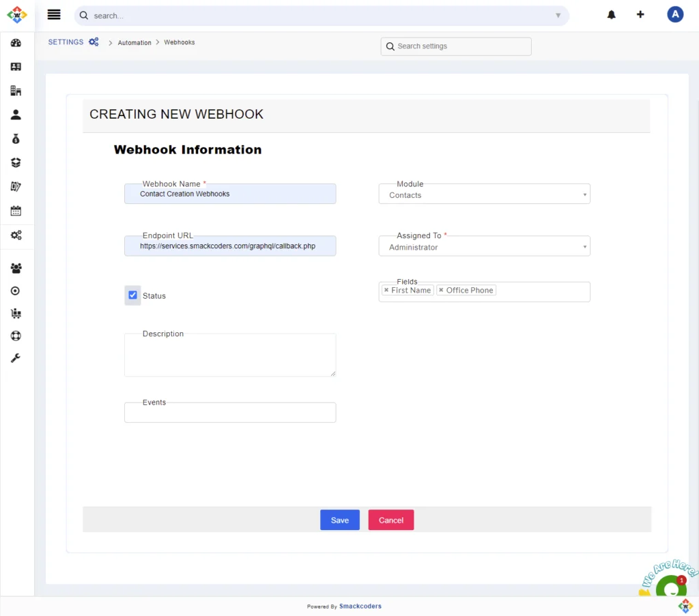
Task: Select the Webhooks breadcrumb entry
Action: [179, 42]
